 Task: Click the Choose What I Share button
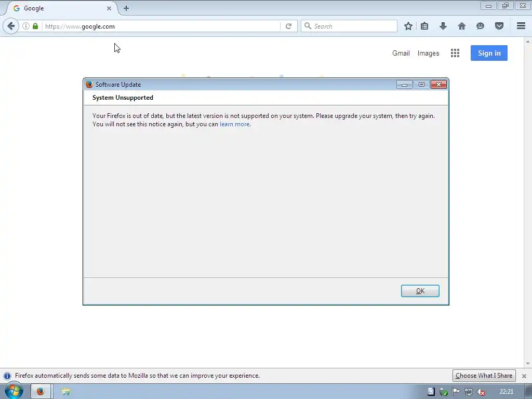484,376
